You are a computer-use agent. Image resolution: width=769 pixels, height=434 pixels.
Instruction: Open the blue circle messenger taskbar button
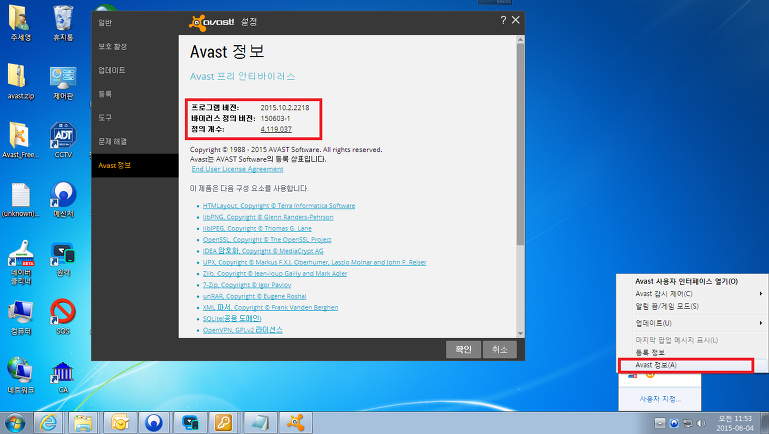point(154,423)
